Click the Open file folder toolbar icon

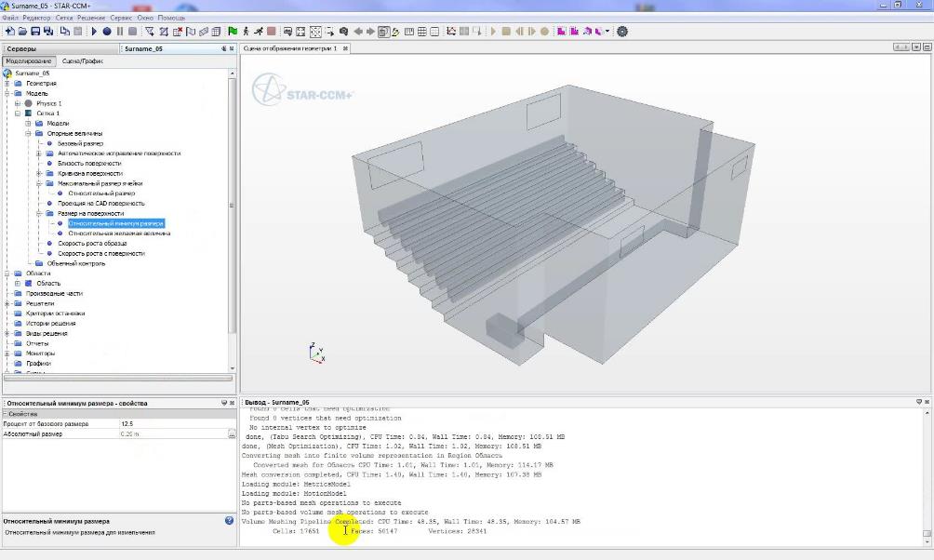pos(22,31)
